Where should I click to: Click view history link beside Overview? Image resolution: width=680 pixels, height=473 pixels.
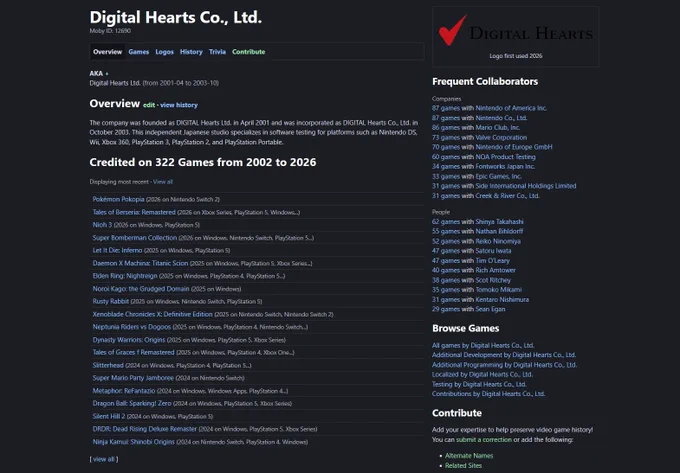pyautogui.click(x=179, y=105)
